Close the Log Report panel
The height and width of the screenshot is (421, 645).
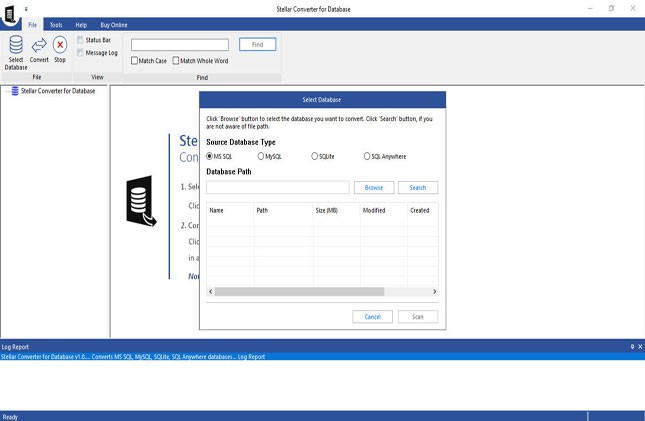pos(640,346)
